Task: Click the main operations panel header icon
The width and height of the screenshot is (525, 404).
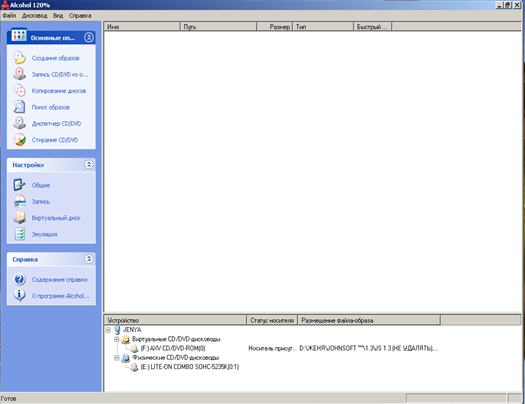Action: [x=19, y=36]
